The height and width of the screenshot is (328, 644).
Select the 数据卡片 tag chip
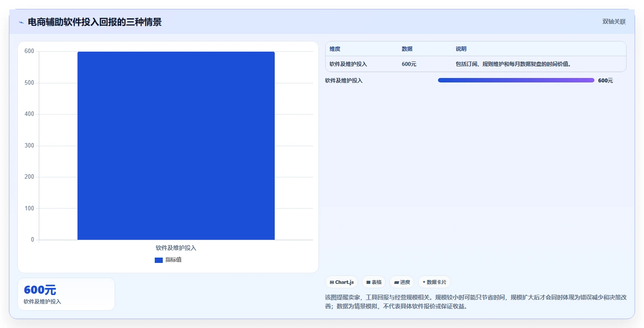434,282
